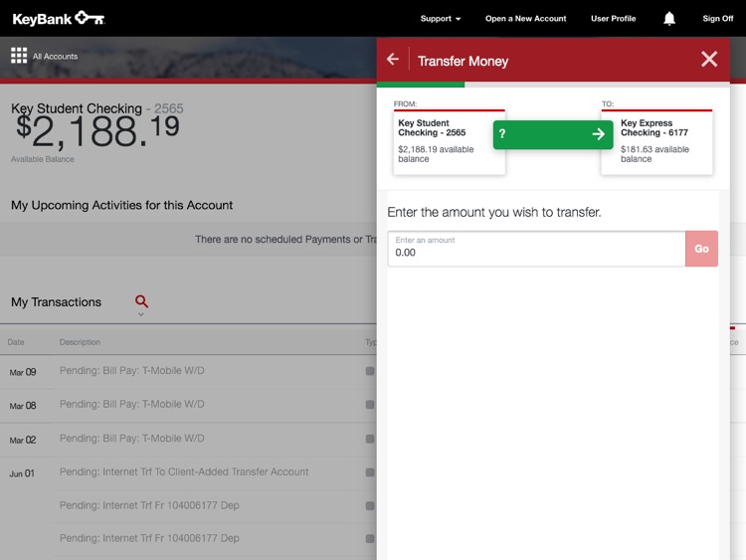Click Key Student Checking - 2565 title
The height and width of the screenshot is (560, 746).
point(97,108)
